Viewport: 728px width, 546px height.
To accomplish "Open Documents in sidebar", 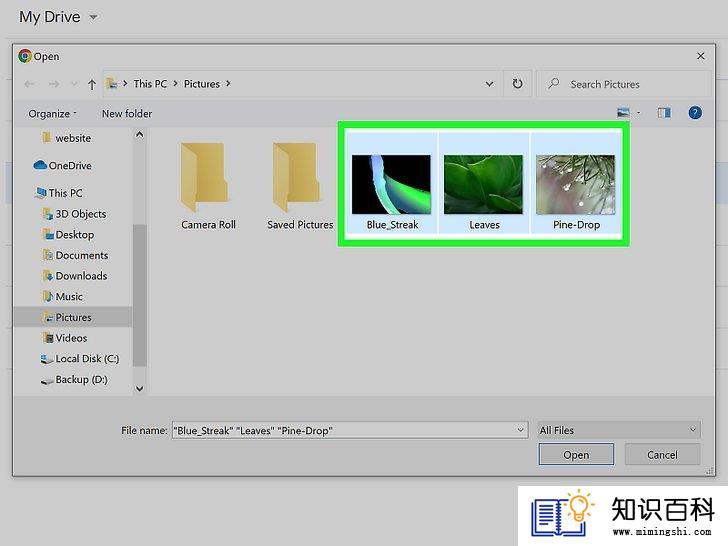I will (75, 255).
